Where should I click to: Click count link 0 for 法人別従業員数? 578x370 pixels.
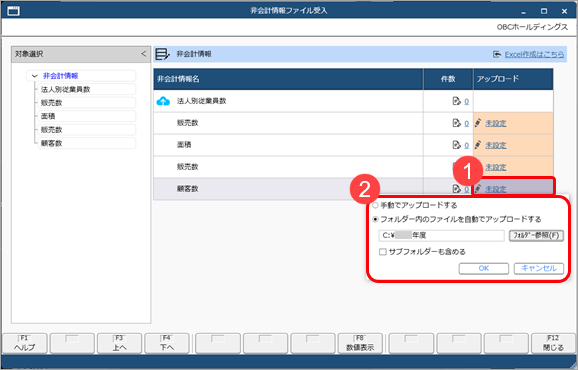pyautogui.click(x=466, y=101)
